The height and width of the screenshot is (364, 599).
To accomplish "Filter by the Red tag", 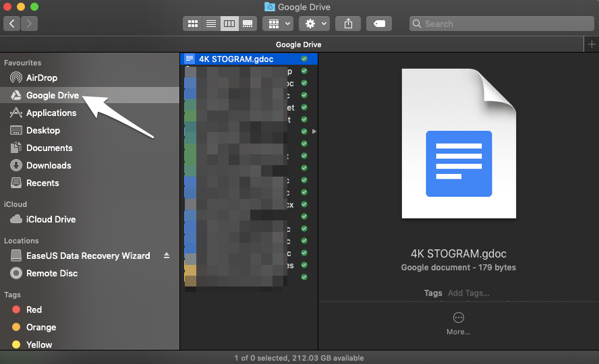I will (90, 310).
